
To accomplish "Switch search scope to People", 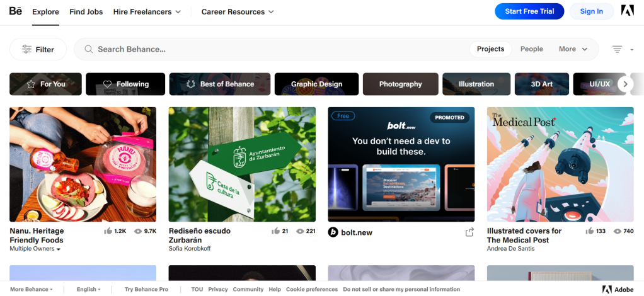I will tap(531, 49).
